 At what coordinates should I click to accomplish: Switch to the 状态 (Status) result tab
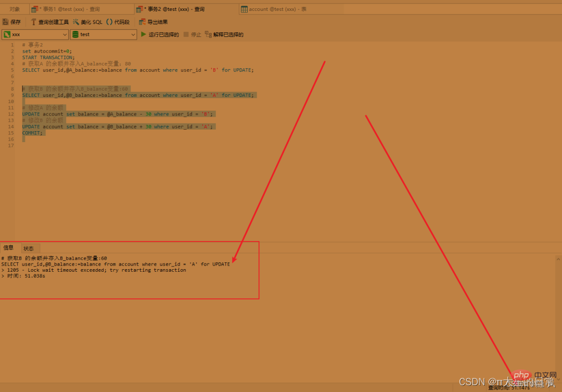click(x=29, y=248)
